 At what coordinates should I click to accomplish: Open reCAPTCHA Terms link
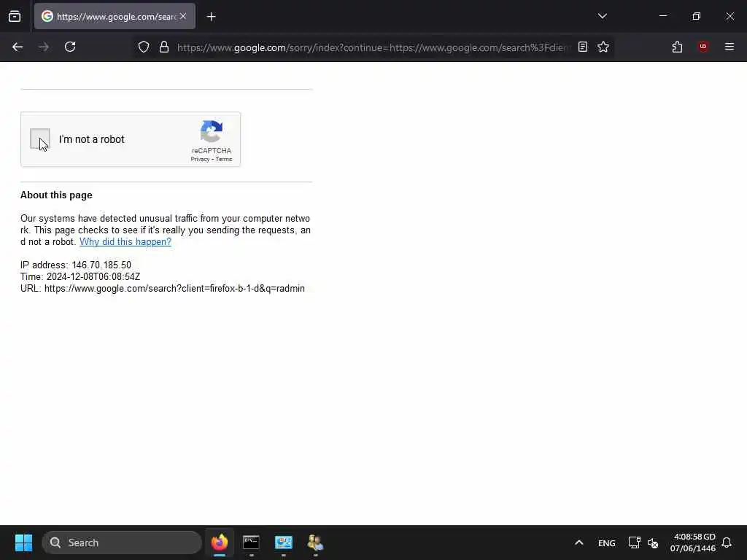point(224,159)
